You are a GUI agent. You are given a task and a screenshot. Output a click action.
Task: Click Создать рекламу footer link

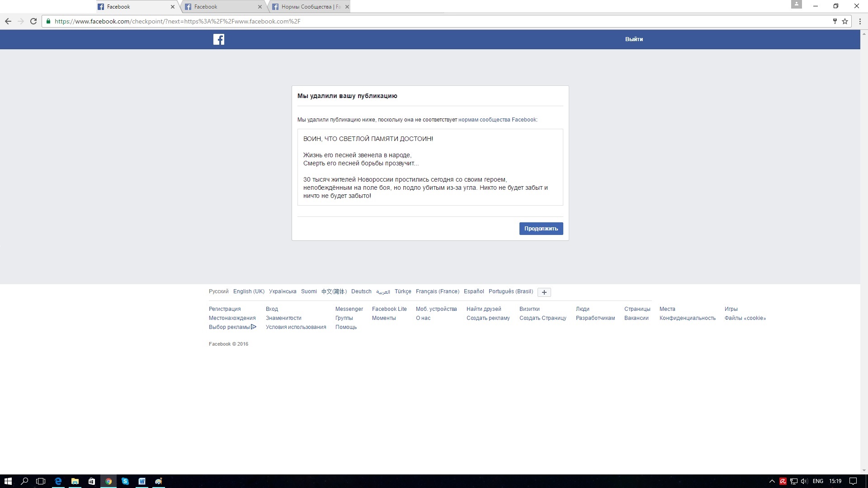[x=488, y=318]
